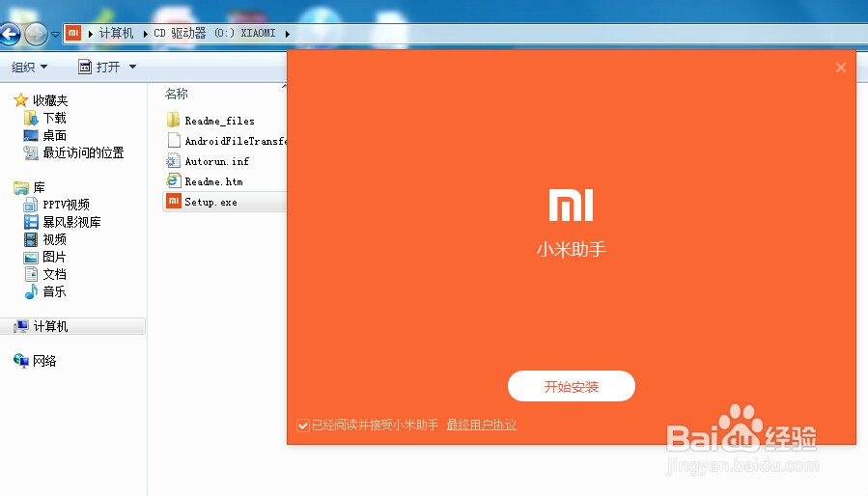868x496 pixels.
Task: Select 网络 in navigation pane
Action: coord(44,361)
